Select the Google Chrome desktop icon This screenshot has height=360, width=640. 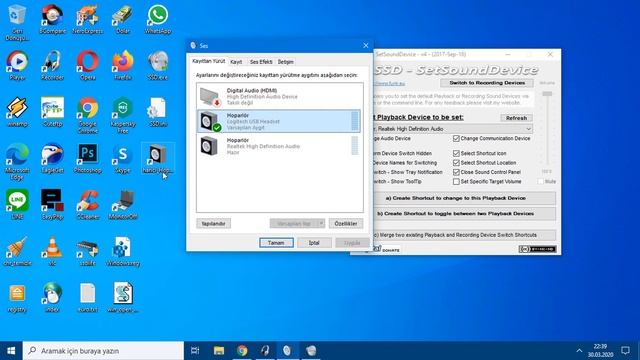pos(87,114)
